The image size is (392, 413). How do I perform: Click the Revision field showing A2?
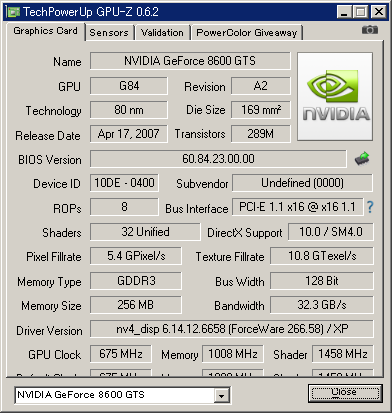[x=260, y=86]
